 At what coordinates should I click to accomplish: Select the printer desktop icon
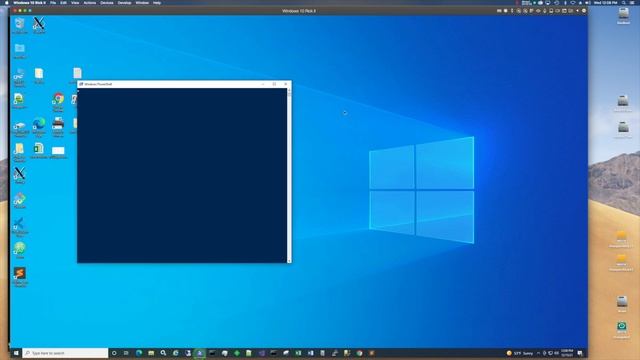click(58, 127)
